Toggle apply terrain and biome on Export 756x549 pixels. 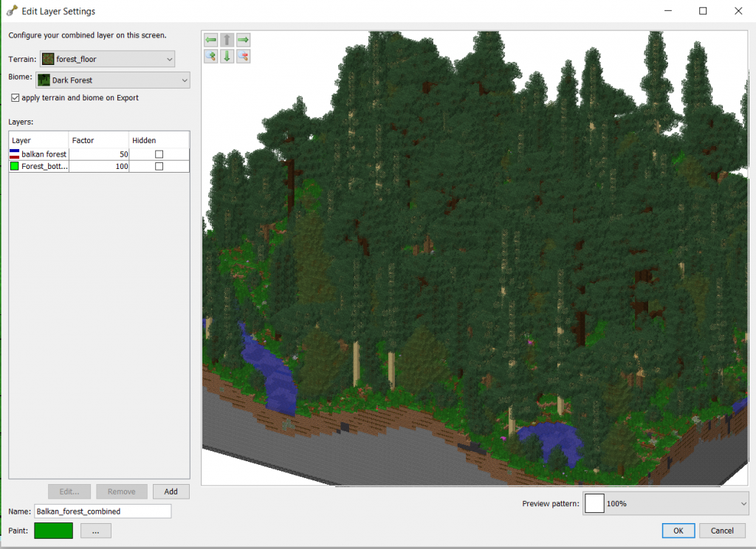(16, 97)
